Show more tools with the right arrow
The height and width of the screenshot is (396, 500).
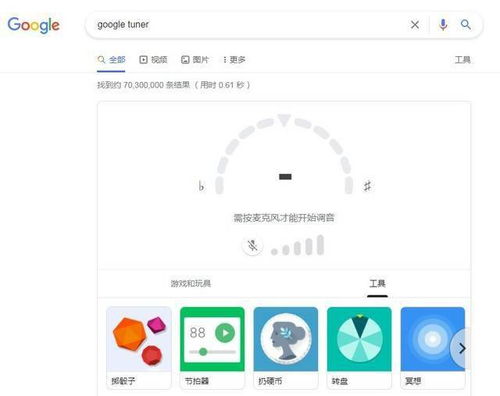462,349
